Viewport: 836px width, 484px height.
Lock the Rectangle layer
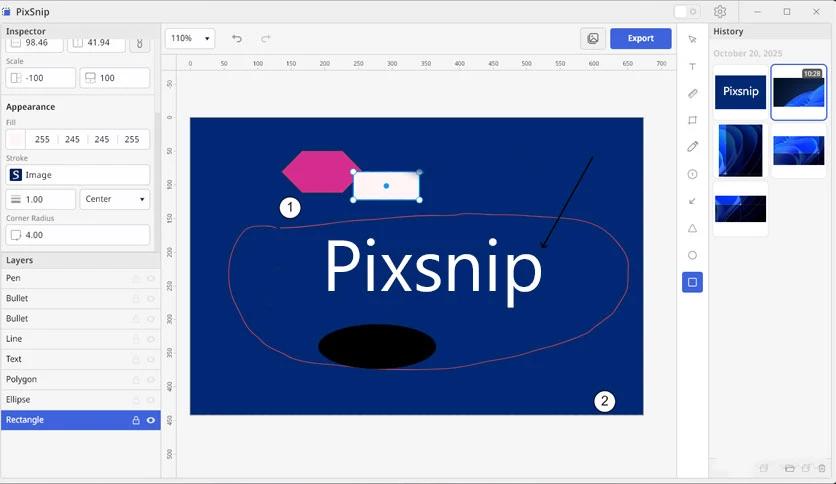136,420
